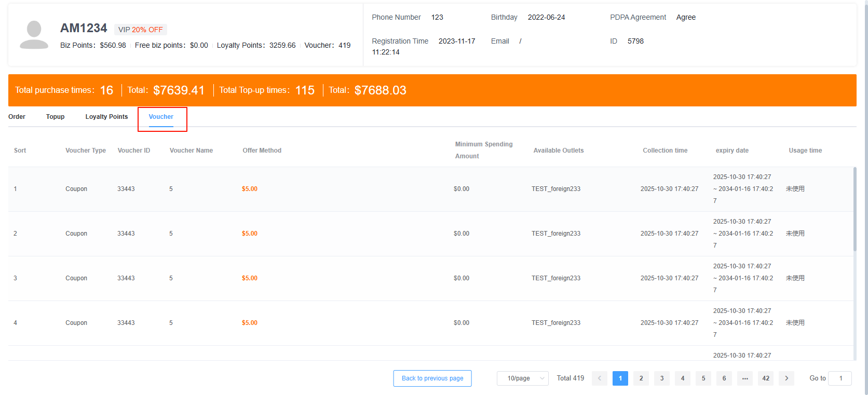Viewport: 868px width, 395px height.
Task: Open page 4 of results
Action: pyautogui.click(x=683, y=378)
